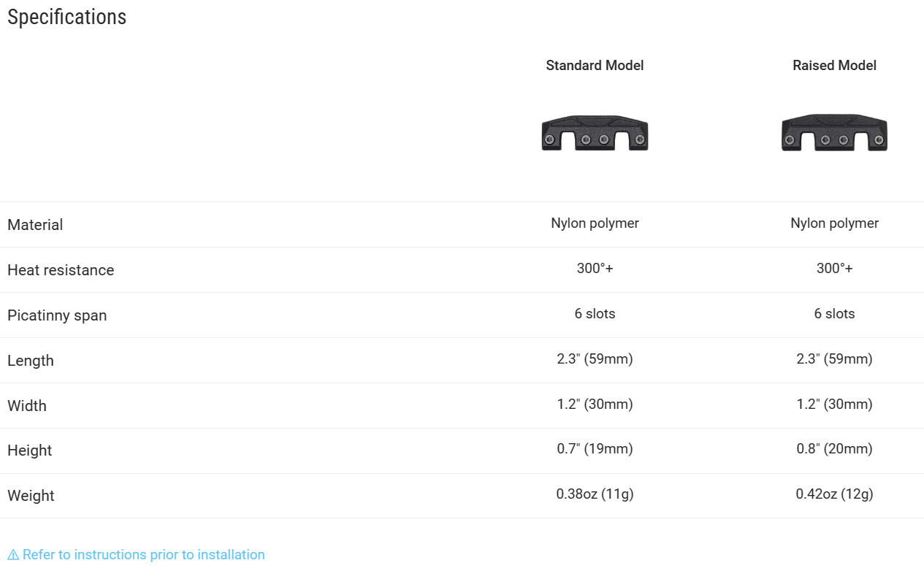Click the warning triangle icon
The image size is (924, 579).
click(13, 555)
